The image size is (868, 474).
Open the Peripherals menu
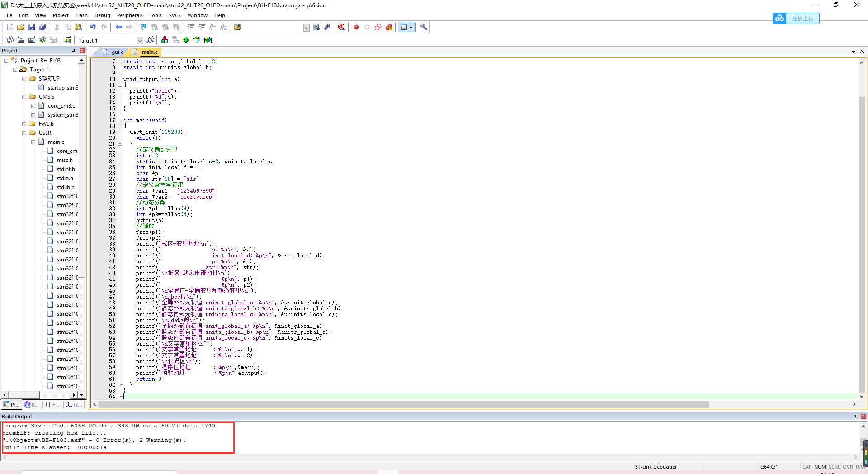click(130, 15)
